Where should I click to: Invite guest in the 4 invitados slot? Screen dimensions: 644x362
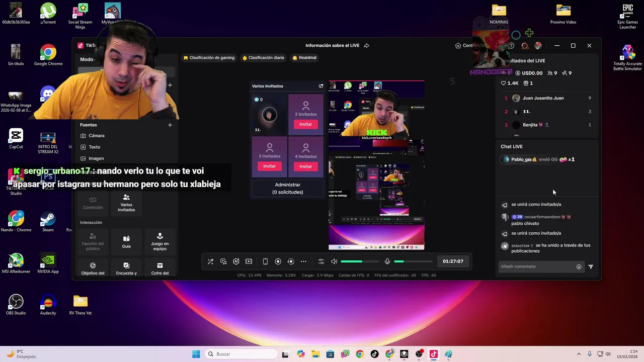[x=305, y=166]
